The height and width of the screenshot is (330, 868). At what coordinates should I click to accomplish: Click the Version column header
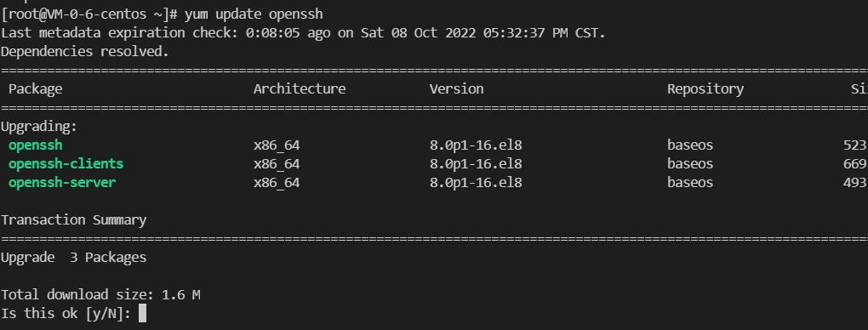457,88
